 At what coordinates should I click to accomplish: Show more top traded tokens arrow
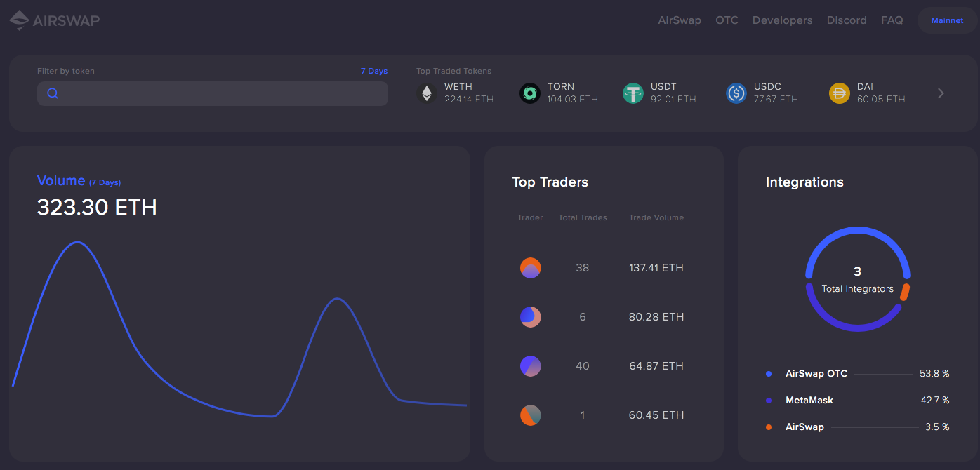click(x=941, y=93)
